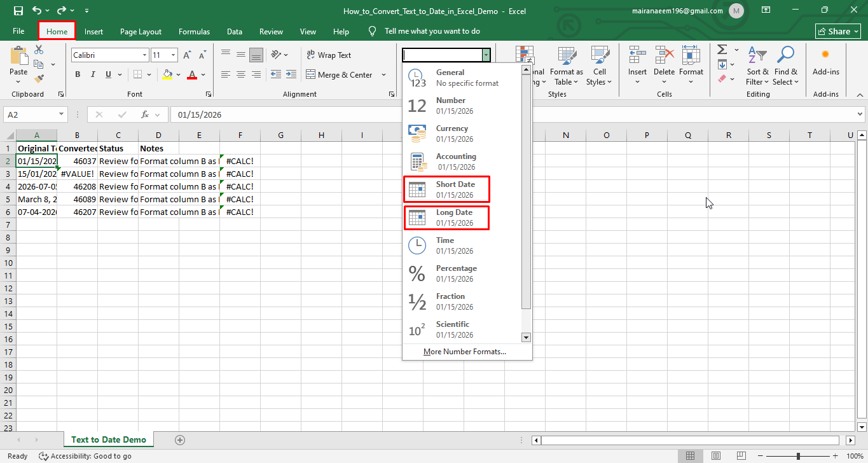Open the File menu tab
Viewport: 868px width, 463px height.
pos(18,31)
